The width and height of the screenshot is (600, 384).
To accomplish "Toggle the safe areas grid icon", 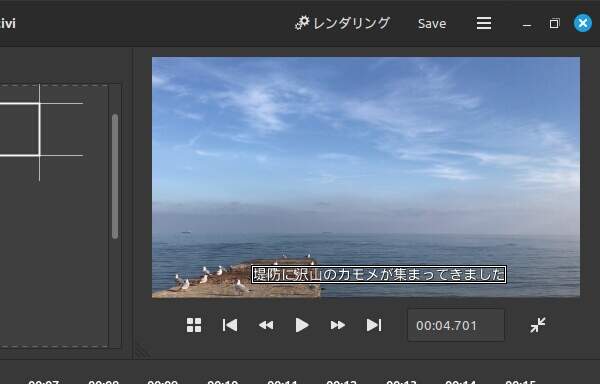I will (x=194, y=325).
